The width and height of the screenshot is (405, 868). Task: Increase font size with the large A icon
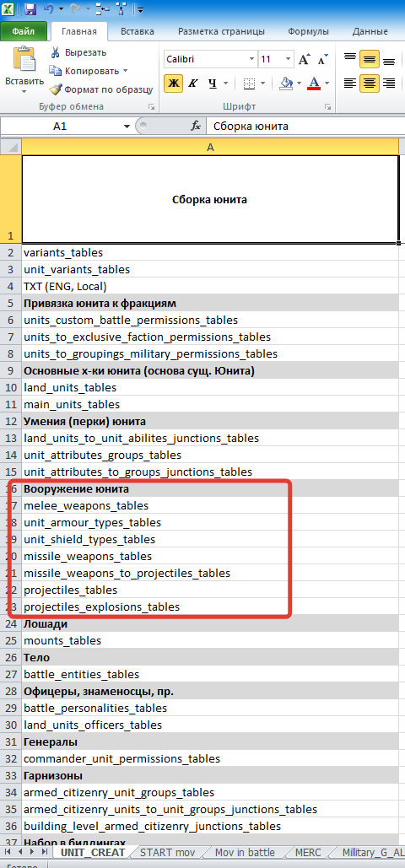tap(304, 59)
